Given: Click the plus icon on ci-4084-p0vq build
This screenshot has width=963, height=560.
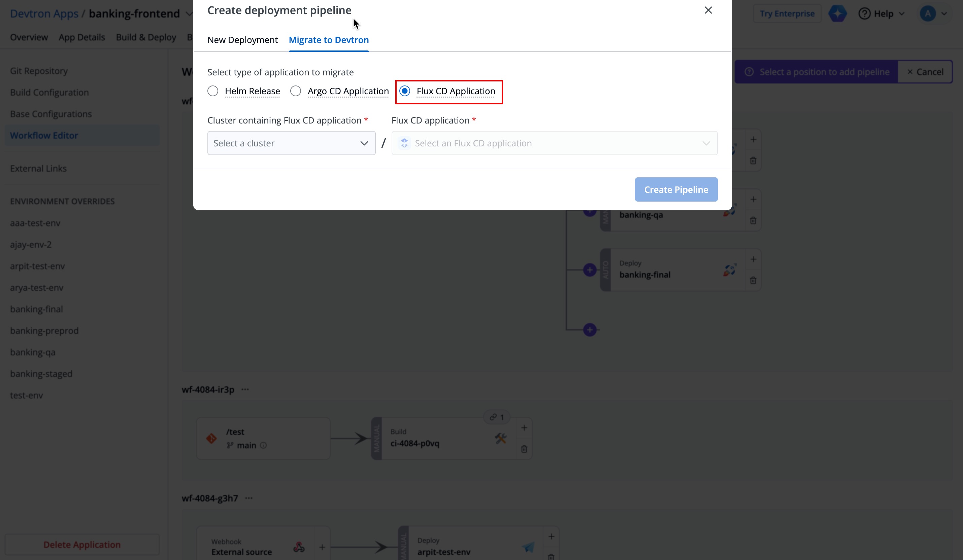Looking at the screenshot, I should (x=524, y=428).
